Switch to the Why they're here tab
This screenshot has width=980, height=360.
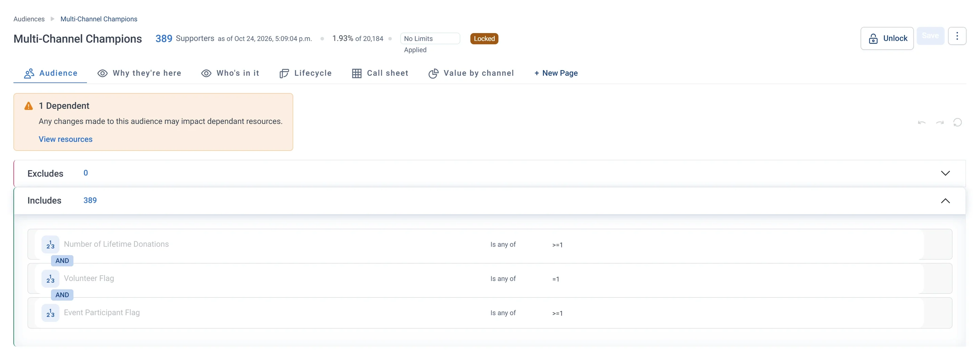click(x=139, y=73)
